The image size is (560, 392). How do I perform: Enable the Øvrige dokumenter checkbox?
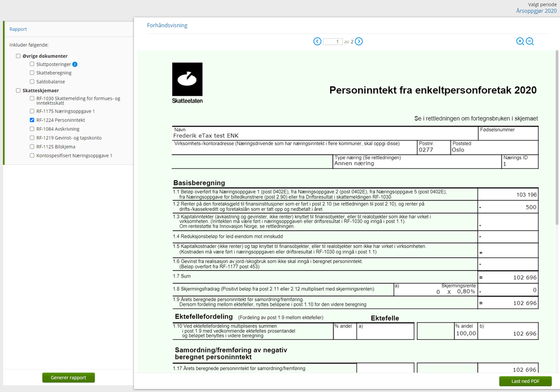click(18, 56)
